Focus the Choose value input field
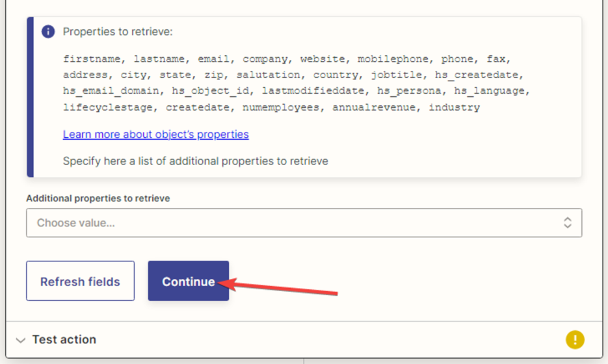608x364 pixels. [293, 223]
